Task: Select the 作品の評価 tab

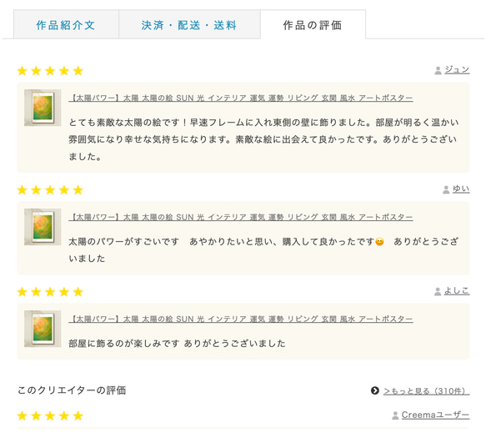Action: tap(313, 24)
